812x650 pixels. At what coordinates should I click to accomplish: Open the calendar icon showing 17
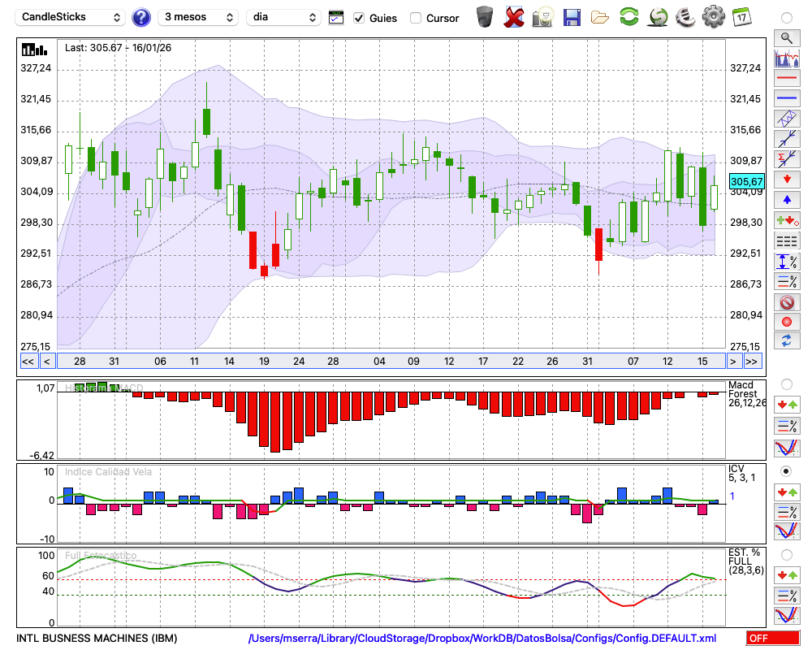(x=741, y=16)
